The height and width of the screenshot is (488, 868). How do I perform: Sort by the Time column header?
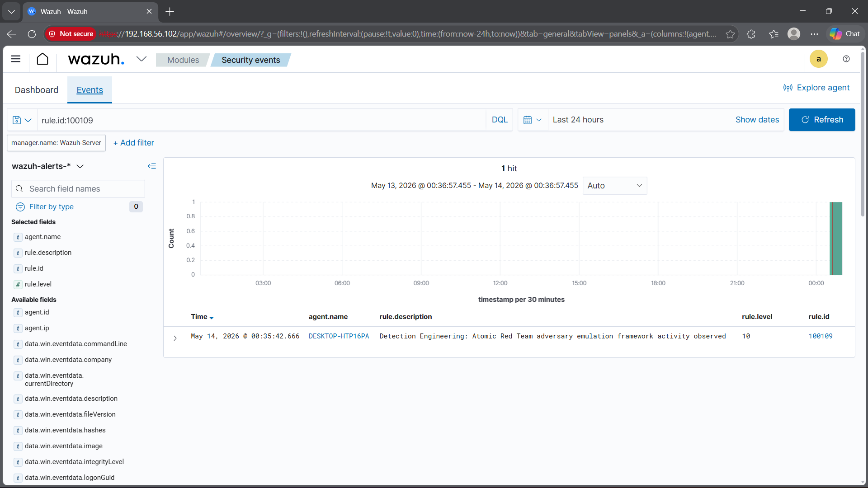point(202,317)
